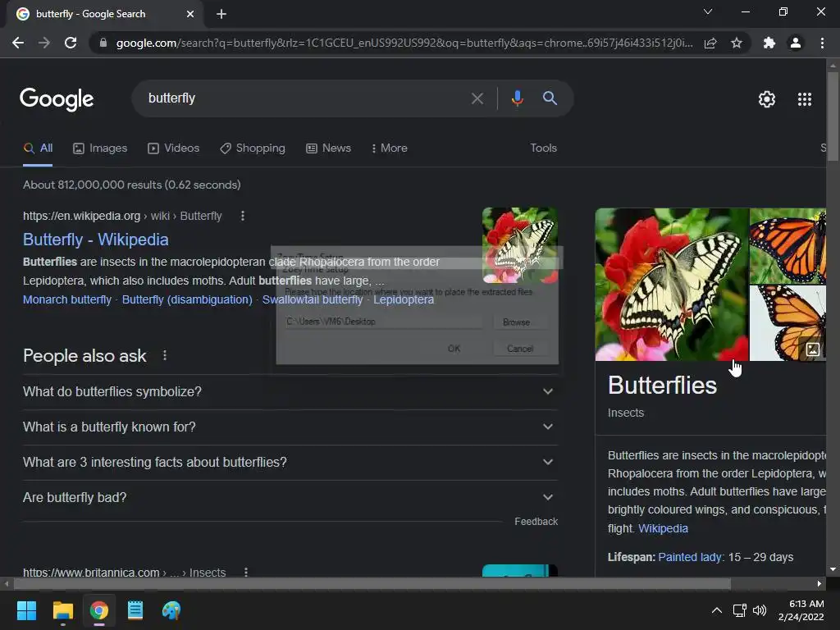Open the new tab plus button
840x630 pixels.
click(221, 14)
